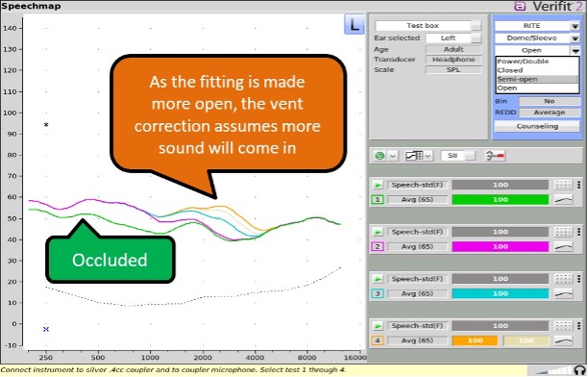
Task: Toggle the L ear indicator on the graph
Action: click(x=354, y=25)
